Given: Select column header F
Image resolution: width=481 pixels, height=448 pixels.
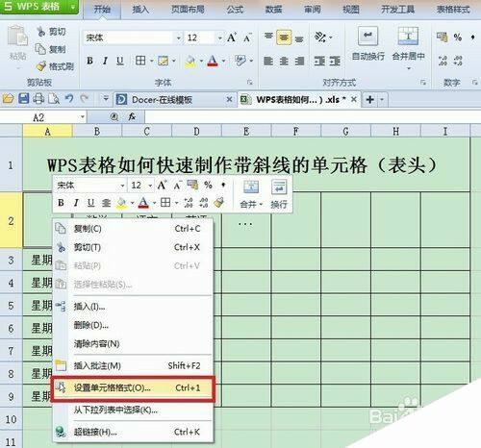Looking at the screenshot, I should (295, 132).
